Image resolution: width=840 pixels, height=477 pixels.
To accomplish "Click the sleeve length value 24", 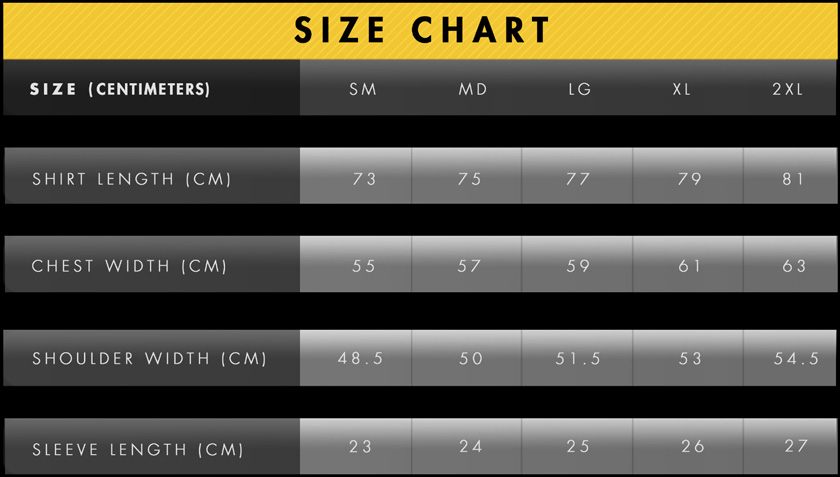I will pos(471,446).
